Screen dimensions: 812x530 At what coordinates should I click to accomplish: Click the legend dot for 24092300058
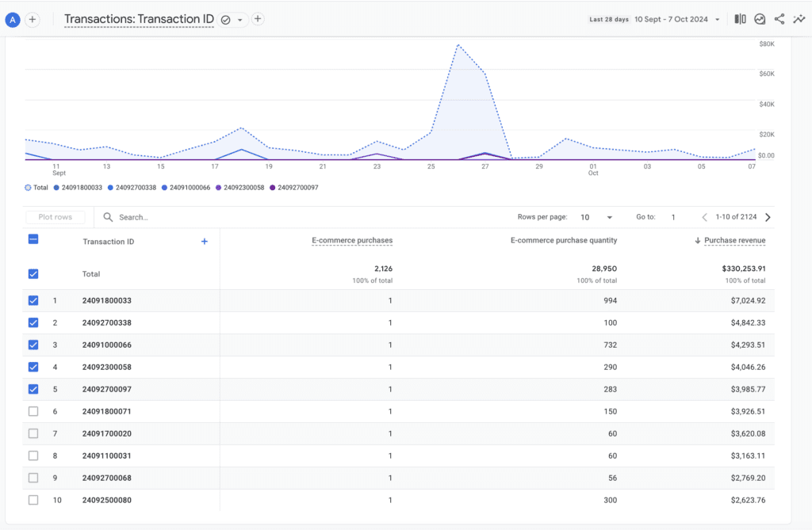click(219, 188)
